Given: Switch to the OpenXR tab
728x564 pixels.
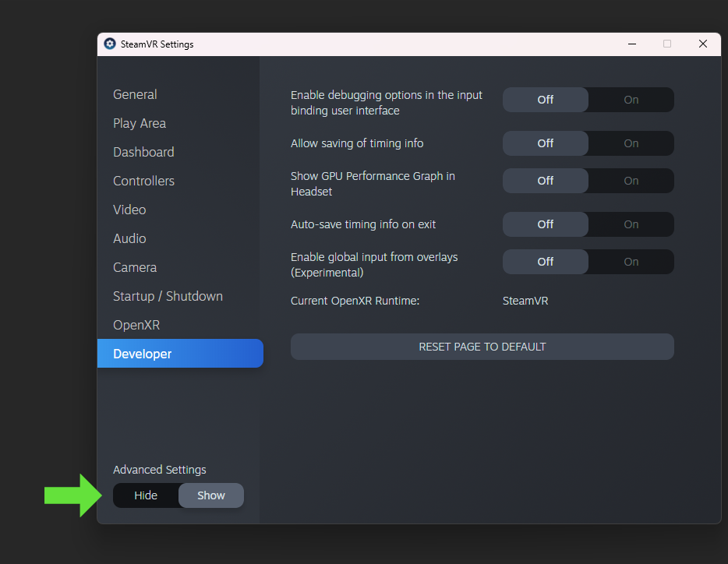Looking at the screenshot, I should (136, 325).
